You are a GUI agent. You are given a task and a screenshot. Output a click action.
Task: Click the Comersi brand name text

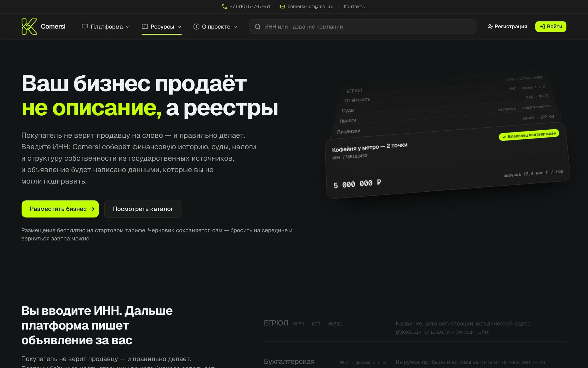53,26
